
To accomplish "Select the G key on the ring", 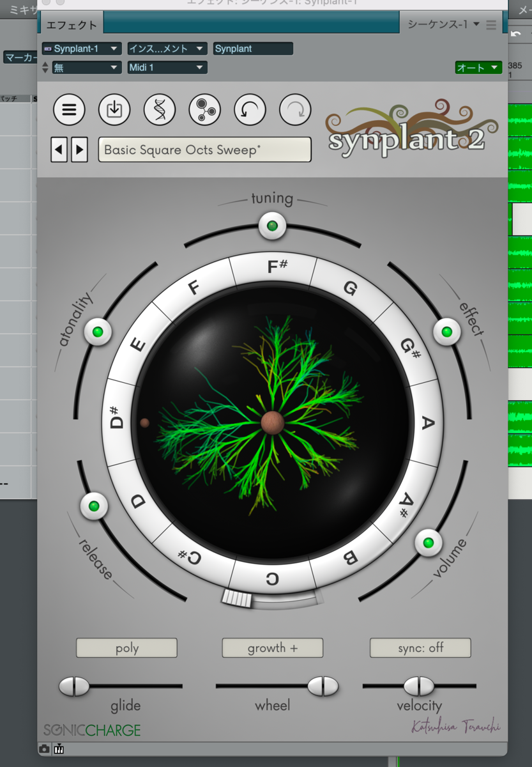I will [x=350, y=288].
